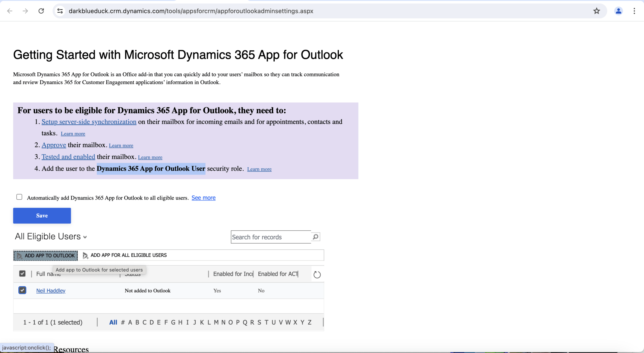Click the Add App to Outlook icon
The width and height of the screenshot is (644, 353).
tap(20, 256)
